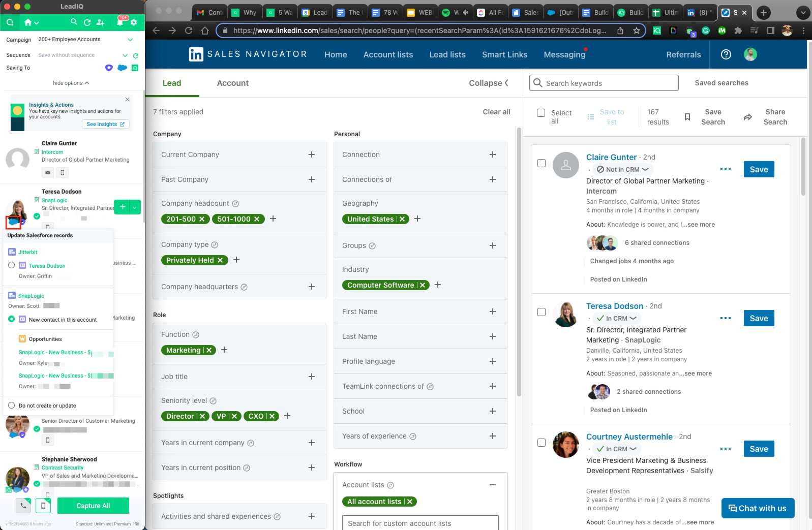Select Courtney Austermehle's result checkbox
812x530 pixels.
coord(542,443)
